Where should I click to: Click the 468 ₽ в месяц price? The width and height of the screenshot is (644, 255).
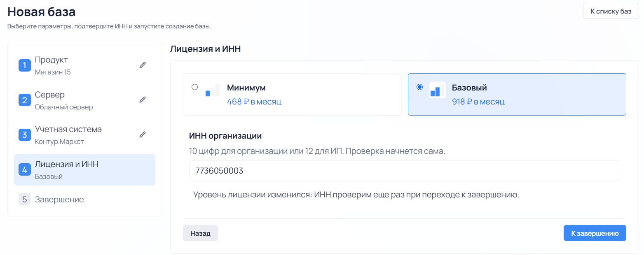[254, 102]
